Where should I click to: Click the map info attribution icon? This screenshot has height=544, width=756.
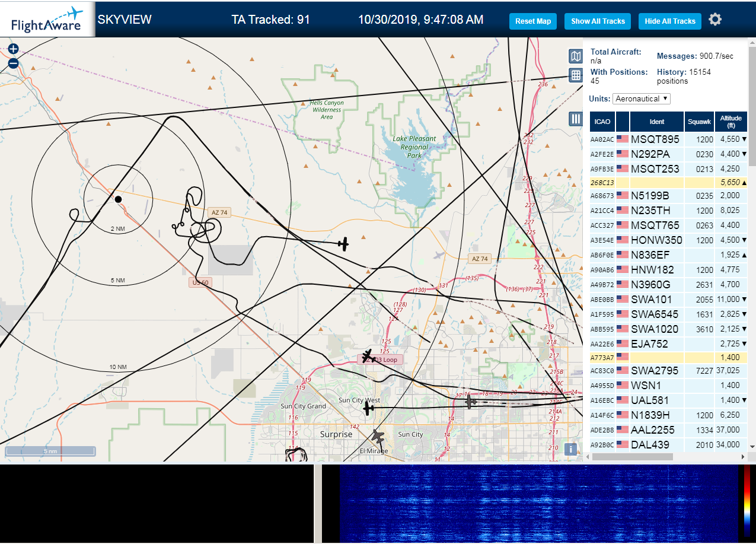[571, 449]
